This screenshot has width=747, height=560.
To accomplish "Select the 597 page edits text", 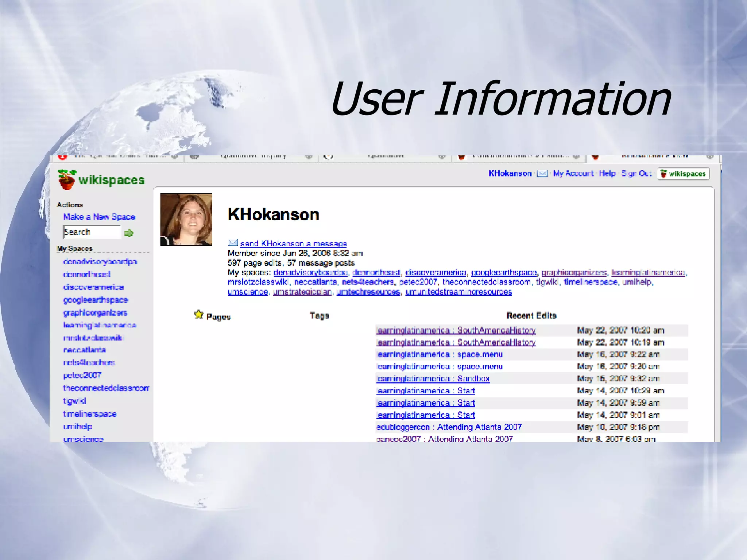I will tap(255, 262).
